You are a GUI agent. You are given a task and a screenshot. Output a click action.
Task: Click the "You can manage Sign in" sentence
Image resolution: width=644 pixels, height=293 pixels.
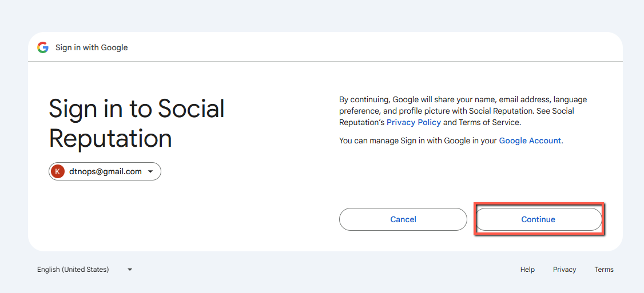[451, 141]
